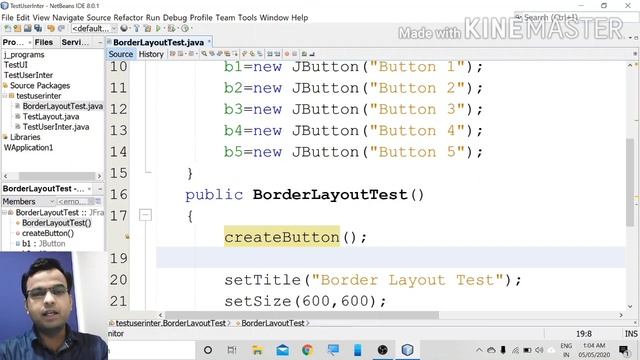This screenshot has width=640, height=360.
Task: Click the Profile Project clock icon
Action: coord(185,28)
